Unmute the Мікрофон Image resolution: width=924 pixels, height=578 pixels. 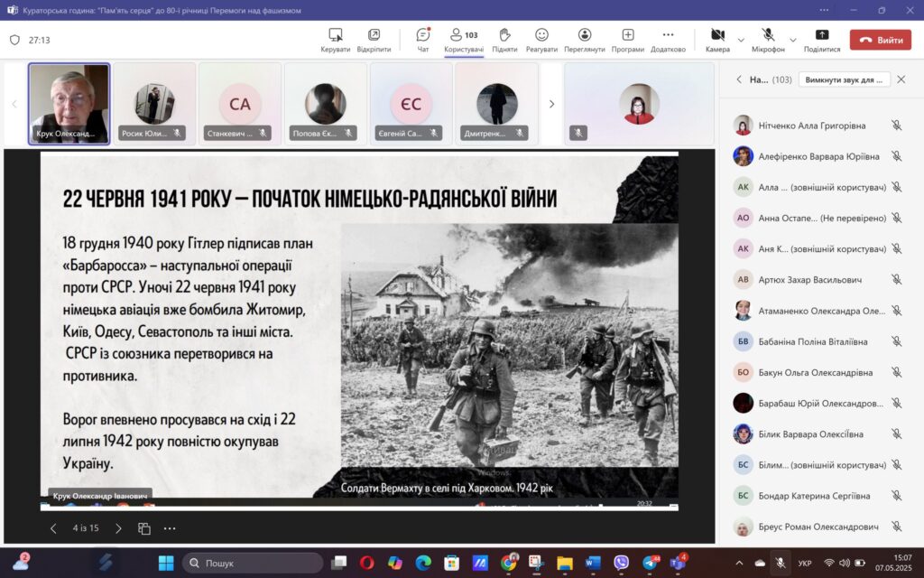click(768, 40)
